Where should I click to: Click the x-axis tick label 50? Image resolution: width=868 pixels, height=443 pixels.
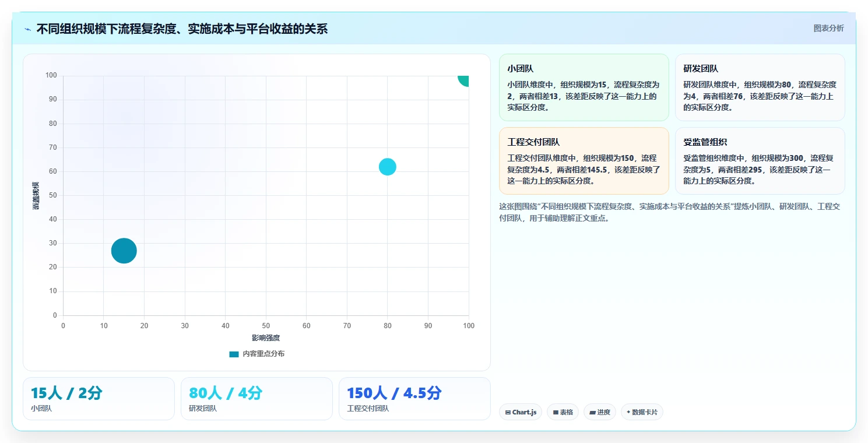[x=266, y=325]
